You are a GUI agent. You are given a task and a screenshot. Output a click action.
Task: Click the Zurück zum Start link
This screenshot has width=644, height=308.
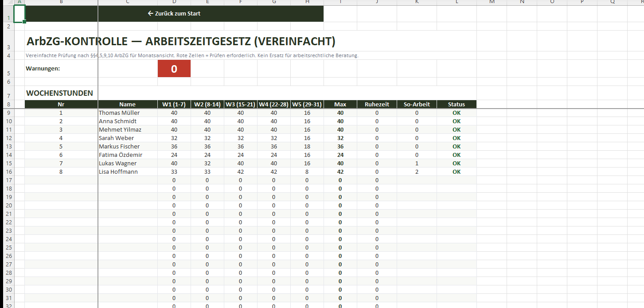(x=174, y=14)
